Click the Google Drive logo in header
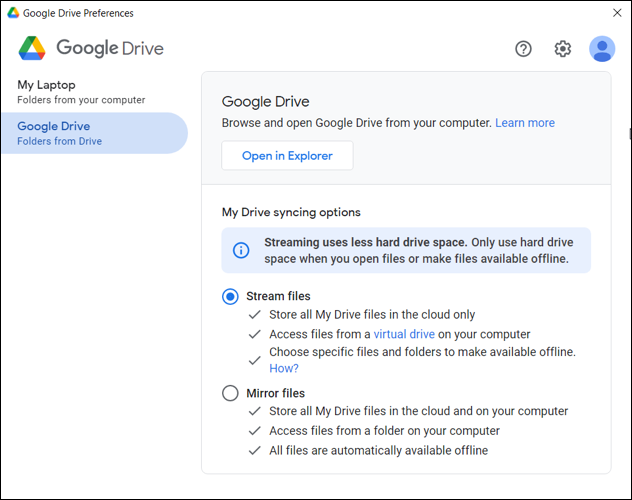This screenshot has height=500, width=632. click(91, 48)
